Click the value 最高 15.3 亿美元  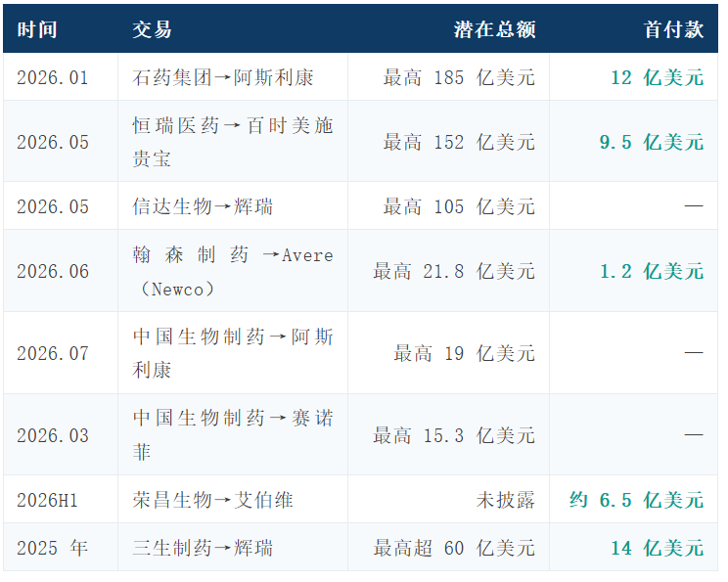[454, 435]
